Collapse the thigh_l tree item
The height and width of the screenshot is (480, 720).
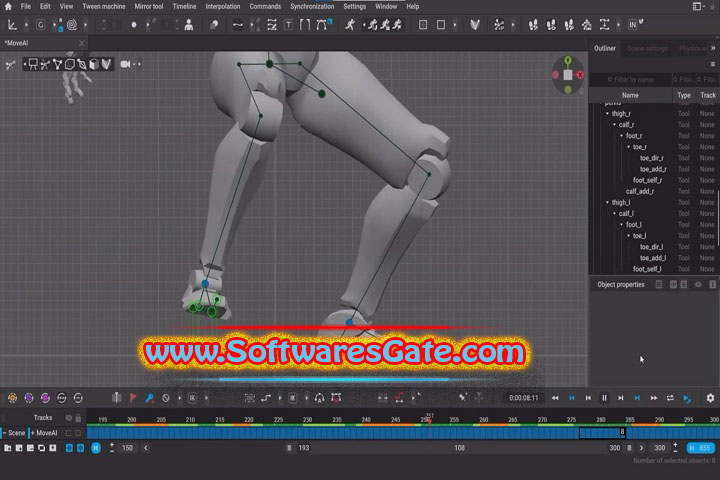(x=607, y=202)
